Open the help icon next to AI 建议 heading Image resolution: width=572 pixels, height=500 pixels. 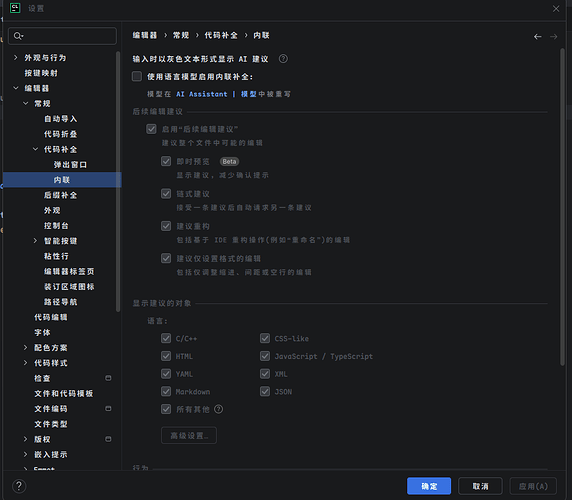click(x=283, y=59)
